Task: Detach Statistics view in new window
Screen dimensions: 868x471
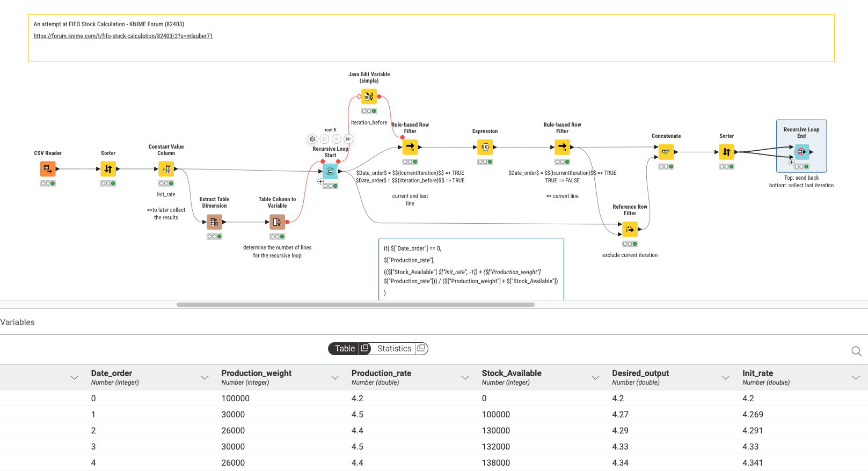Action: [x=421, y=348]
